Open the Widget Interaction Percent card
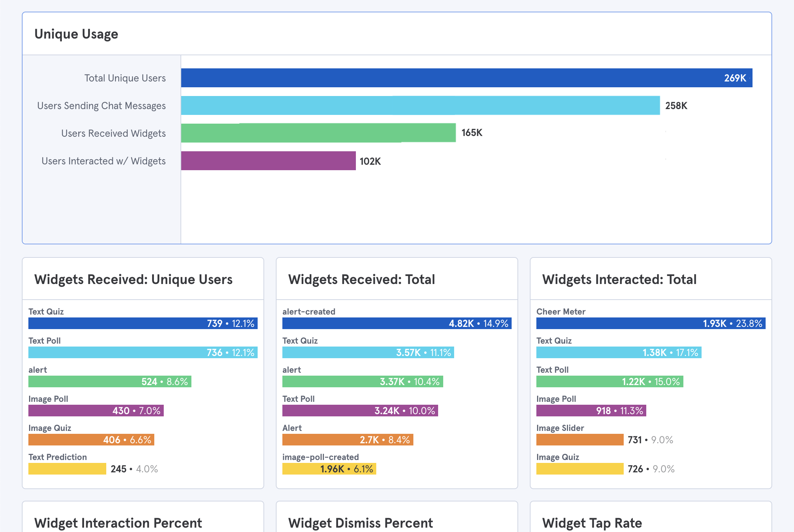Viewport: 794px width, 532px height. 118,523
